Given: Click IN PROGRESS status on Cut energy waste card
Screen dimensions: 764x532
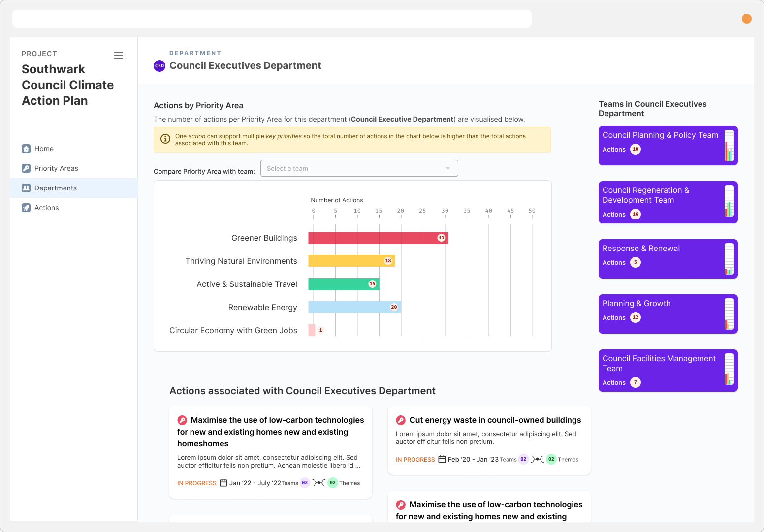Looking at the screenshot, I should 415,460.
